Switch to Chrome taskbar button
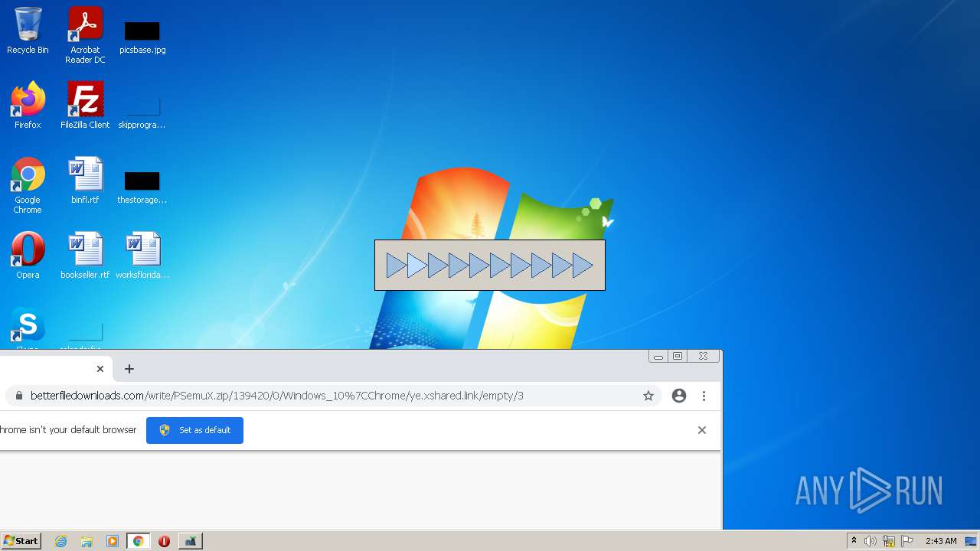 tap(138, 541)
